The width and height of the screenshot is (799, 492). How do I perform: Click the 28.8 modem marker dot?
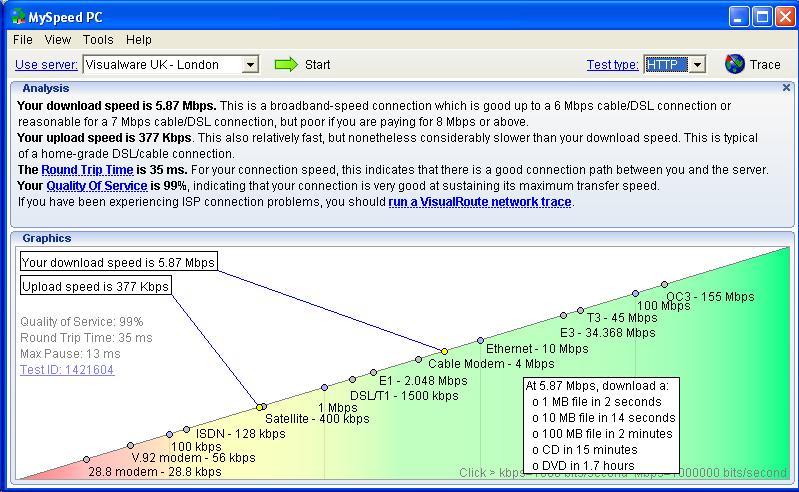point(87,459)
